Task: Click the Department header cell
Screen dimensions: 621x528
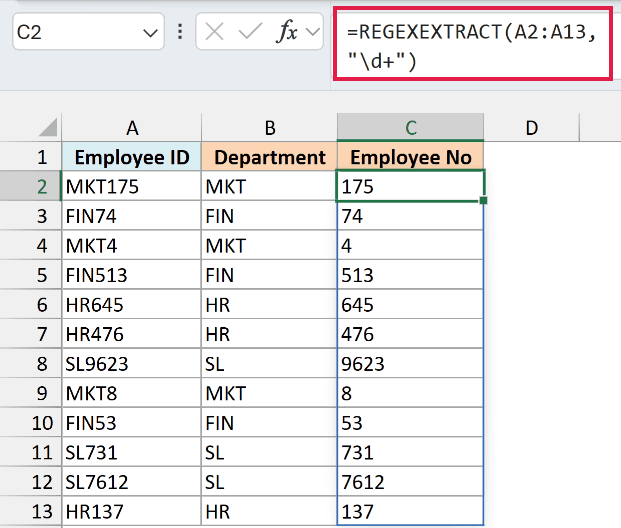Action: click(x=269, y=157)
